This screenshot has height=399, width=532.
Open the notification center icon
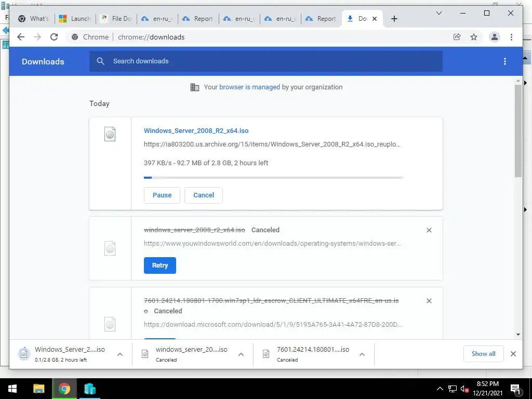(x=515, y=389)
